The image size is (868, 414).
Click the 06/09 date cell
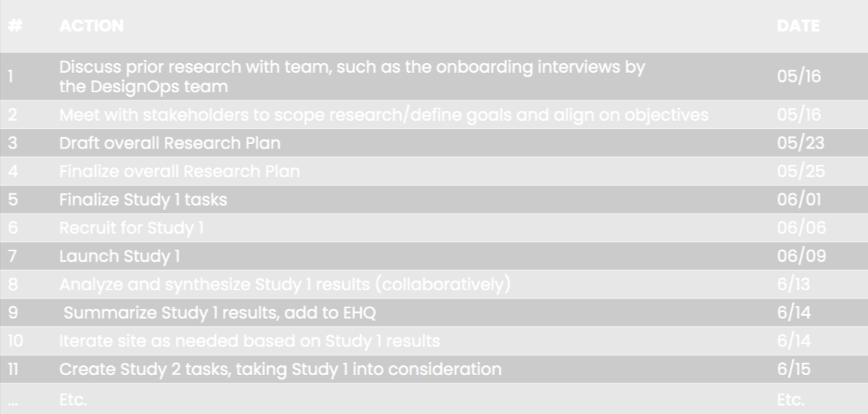tap(800, 256)
